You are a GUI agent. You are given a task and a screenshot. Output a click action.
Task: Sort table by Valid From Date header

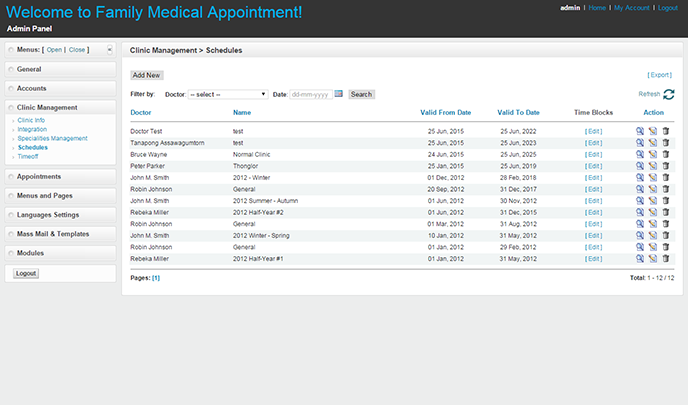(x=445, y=113)
